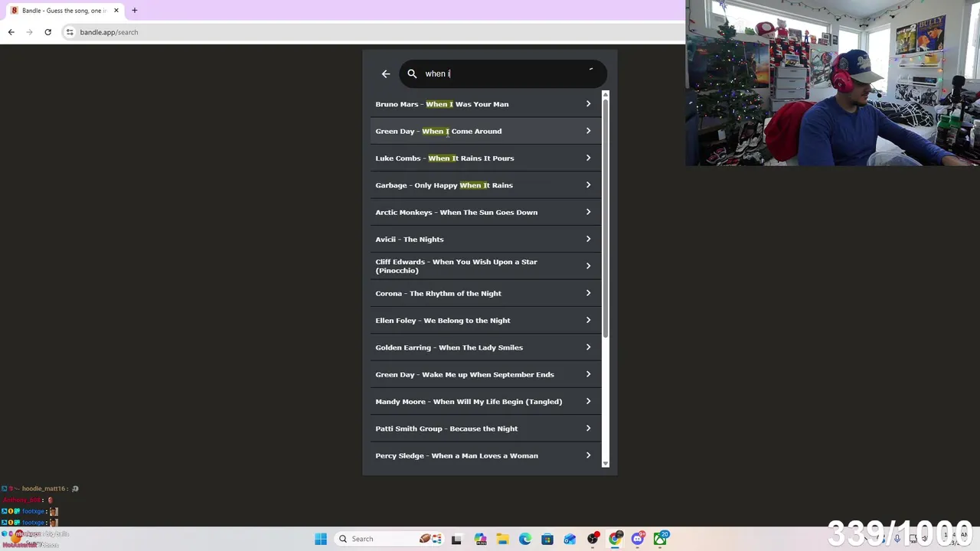Screen dimensions: 980x551
Task: Open File Explorer from taskbar
Action: click(x=502, y=539)
